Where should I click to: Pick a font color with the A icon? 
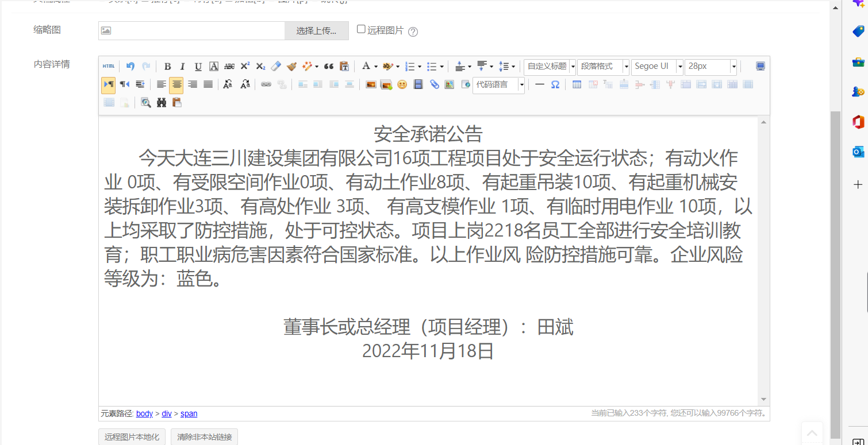pyautogui.click(x=366, y=67)
